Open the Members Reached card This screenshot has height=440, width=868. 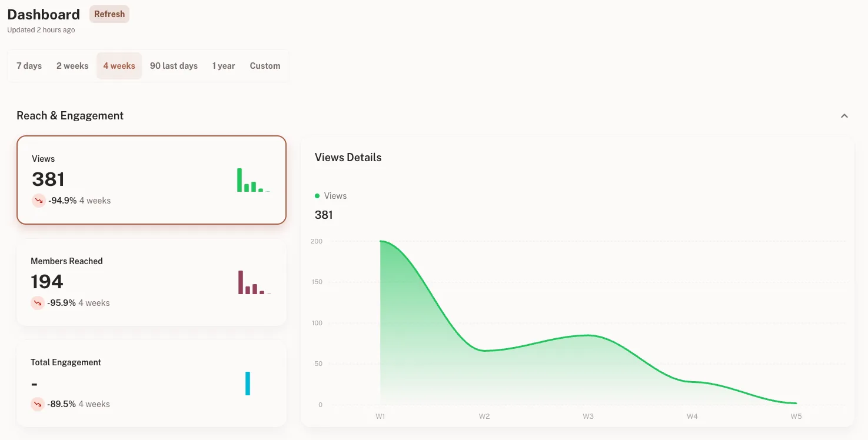(x=151, y=282)
